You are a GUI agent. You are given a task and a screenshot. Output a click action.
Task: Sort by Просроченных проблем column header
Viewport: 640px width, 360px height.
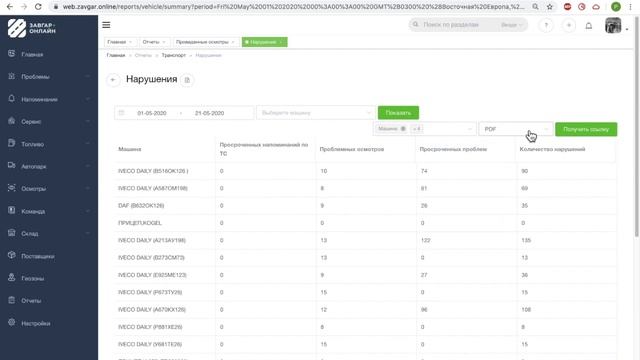point(453,149)
